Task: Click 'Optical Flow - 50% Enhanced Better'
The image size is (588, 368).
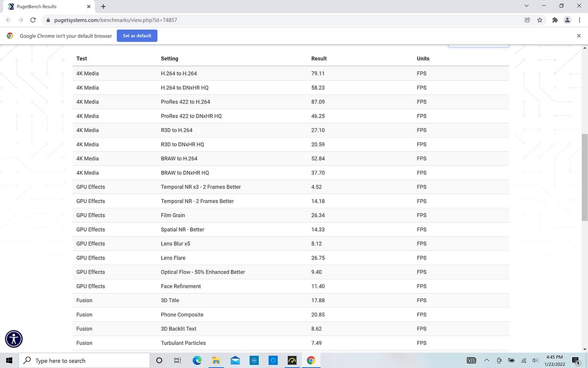Action: coord(203,272)
